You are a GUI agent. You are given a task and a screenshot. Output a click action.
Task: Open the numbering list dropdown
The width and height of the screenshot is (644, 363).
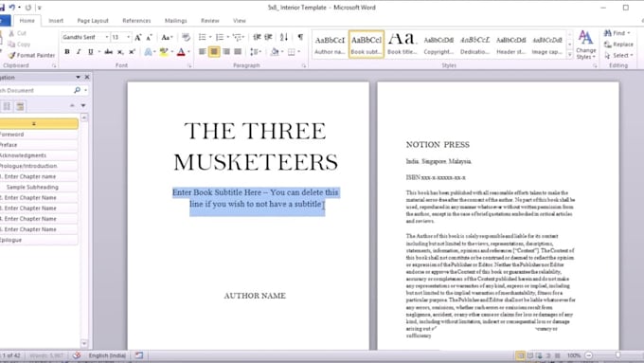pyautogui.click(x=228, y=37)
